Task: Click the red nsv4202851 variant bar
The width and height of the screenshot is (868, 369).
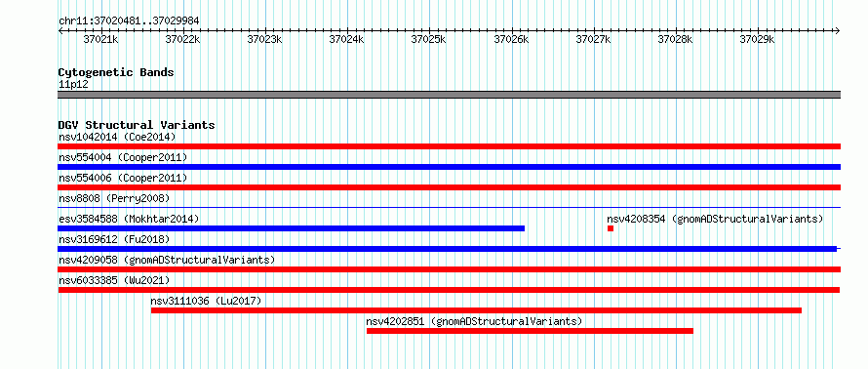Action: tap(530, 331)
